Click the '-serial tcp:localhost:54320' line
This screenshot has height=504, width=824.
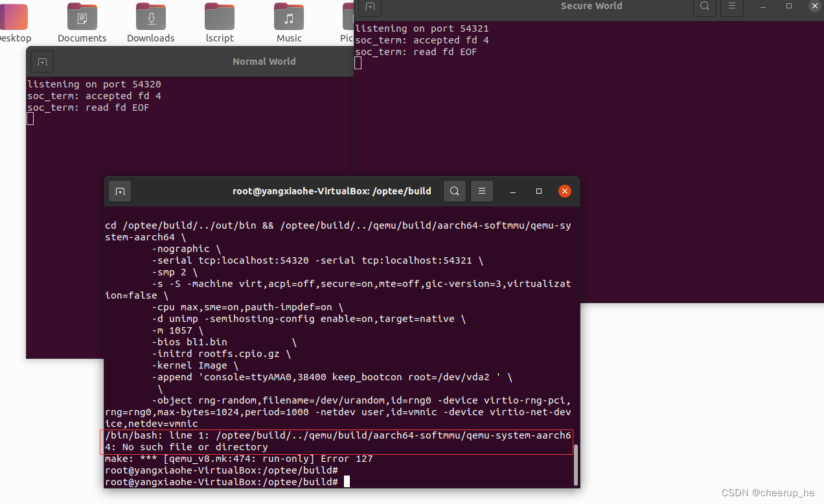click(317, 260)
